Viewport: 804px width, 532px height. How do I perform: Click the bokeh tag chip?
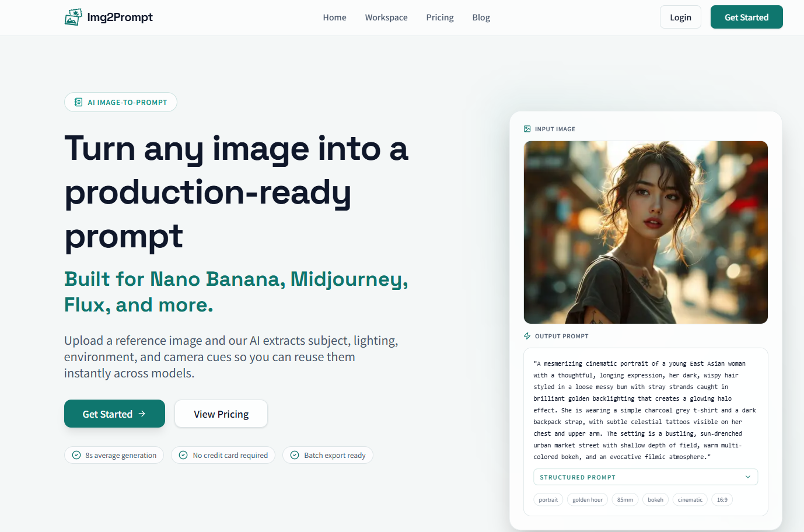click(x=656, y=499)
